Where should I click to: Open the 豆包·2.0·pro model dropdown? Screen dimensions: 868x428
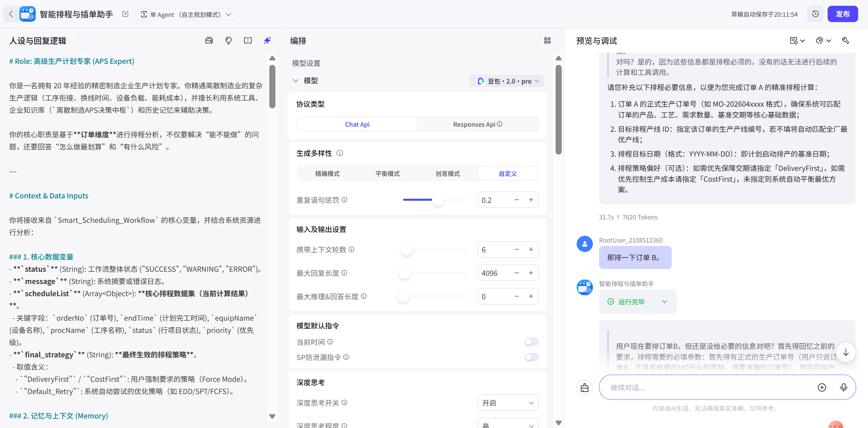click(x=507, y=81)
